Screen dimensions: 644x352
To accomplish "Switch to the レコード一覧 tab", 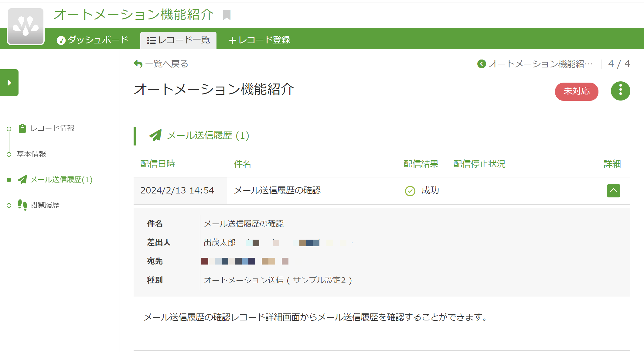I will [178, 40].
